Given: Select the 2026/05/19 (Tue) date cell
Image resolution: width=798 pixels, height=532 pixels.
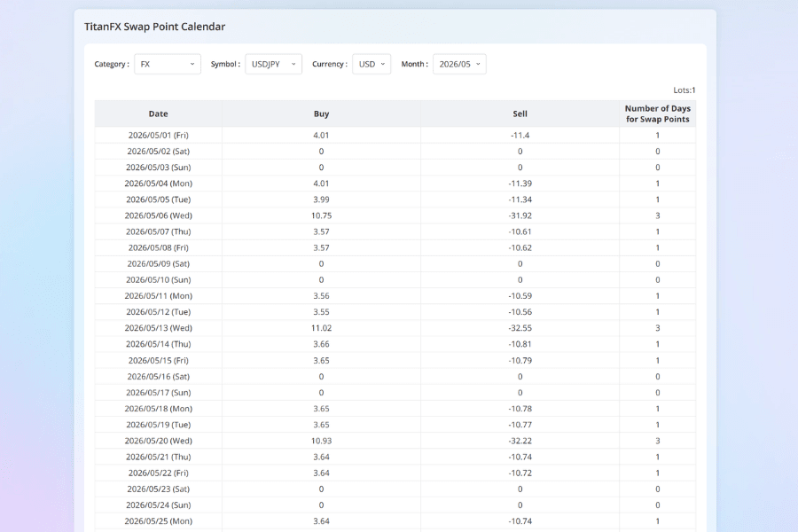Looking at the screenshot, I should [159, 425].
